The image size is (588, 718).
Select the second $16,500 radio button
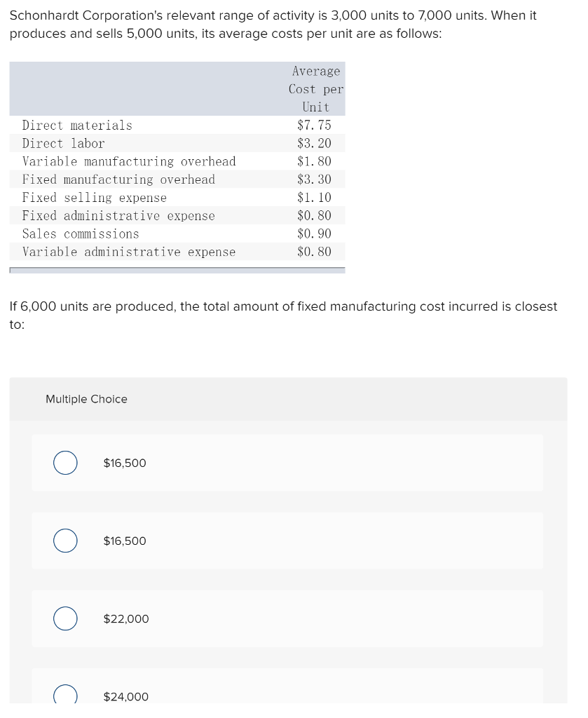point(65,541)
